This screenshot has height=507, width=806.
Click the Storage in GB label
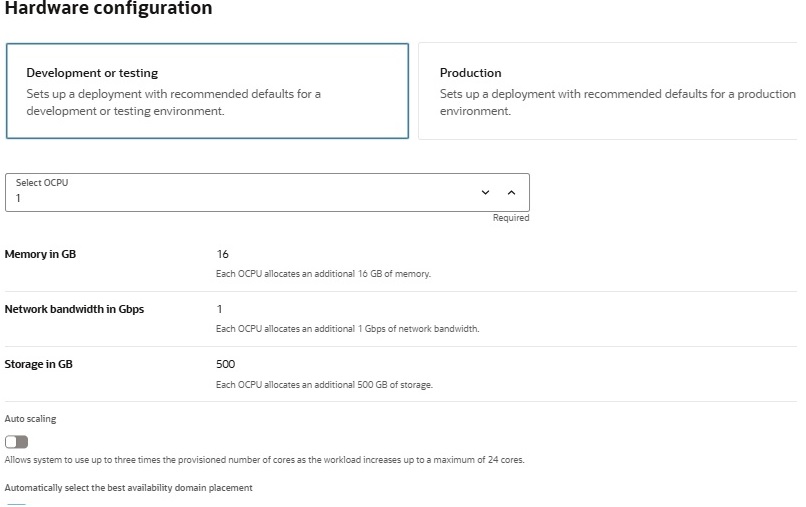click(39, 364)
